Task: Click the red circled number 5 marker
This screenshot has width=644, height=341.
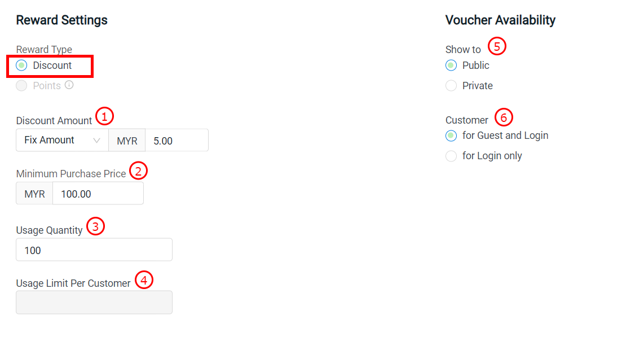Action: pos(497,46)
